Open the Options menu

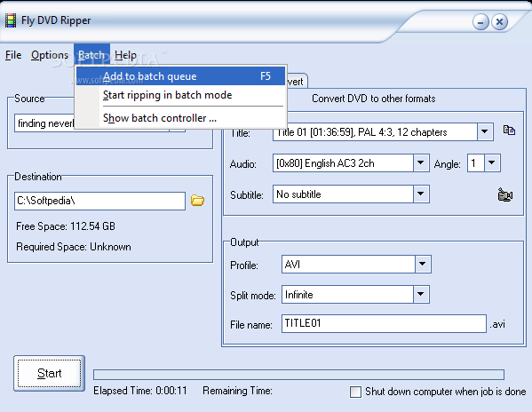click(50, 55)
